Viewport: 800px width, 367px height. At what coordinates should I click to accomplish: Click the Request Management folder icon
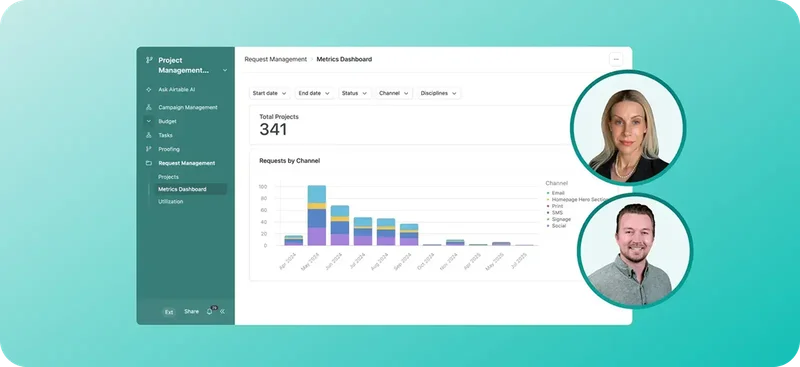pyautogui.click(x=148, y=163)
